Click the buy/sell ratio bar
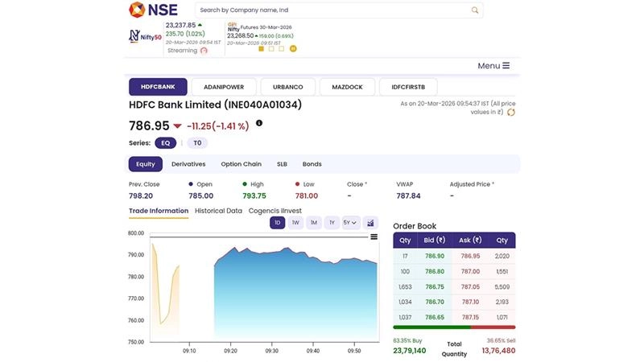Screen dimensions: 644x362 [454, 327]
